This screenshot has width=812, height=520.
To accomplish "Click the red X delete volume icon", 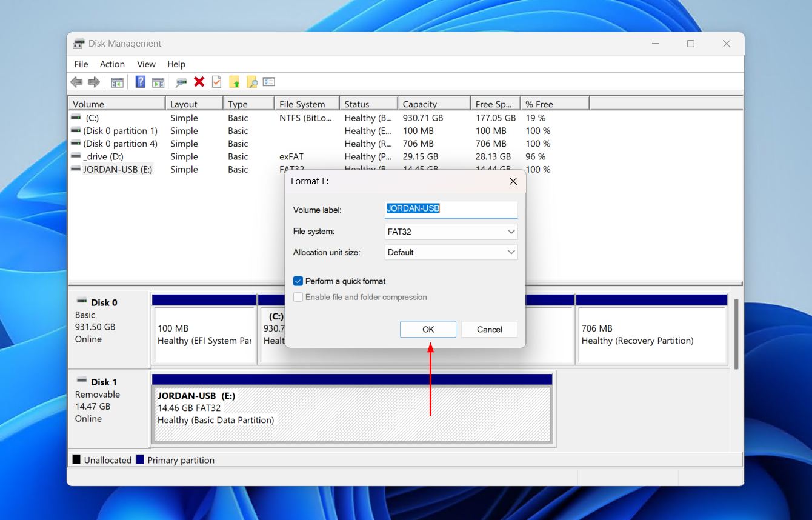I will tap(199, 82).
